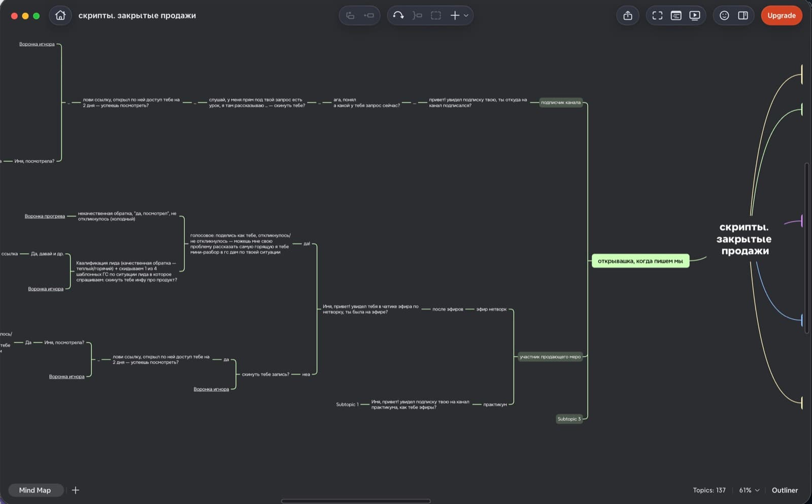Screen dimensions: 812x504
Task: Select node Имя, привет! увидел тебя в чатике
Action: [370, 309]
